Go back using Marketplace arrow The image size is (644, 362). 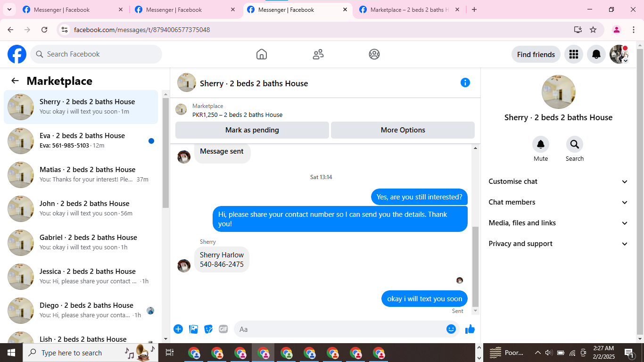(15, 81)
